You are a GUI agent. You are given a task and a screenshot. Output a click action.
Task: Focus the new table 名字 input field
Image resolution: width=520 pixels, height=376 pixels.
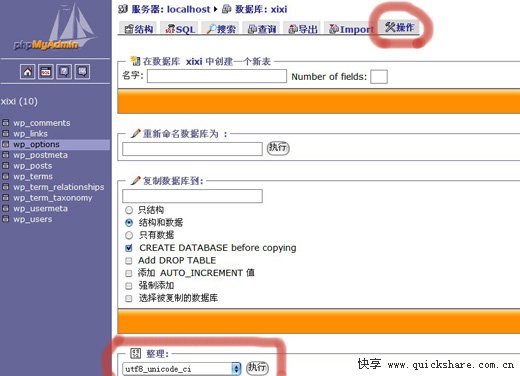pyautogui.click(x=217, y=76)
